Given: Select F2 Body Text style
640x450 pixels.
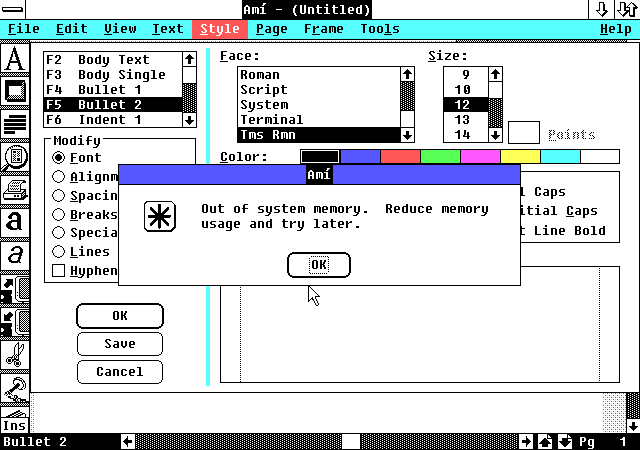Looking at the screenshot, I should tap(113, 60).
